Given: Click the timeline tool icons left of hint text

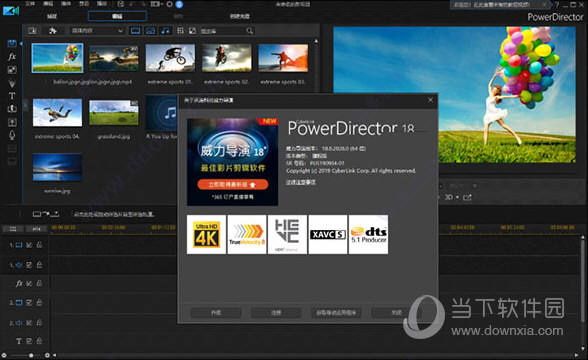Looking at the screenshot, I should (46, 214).
